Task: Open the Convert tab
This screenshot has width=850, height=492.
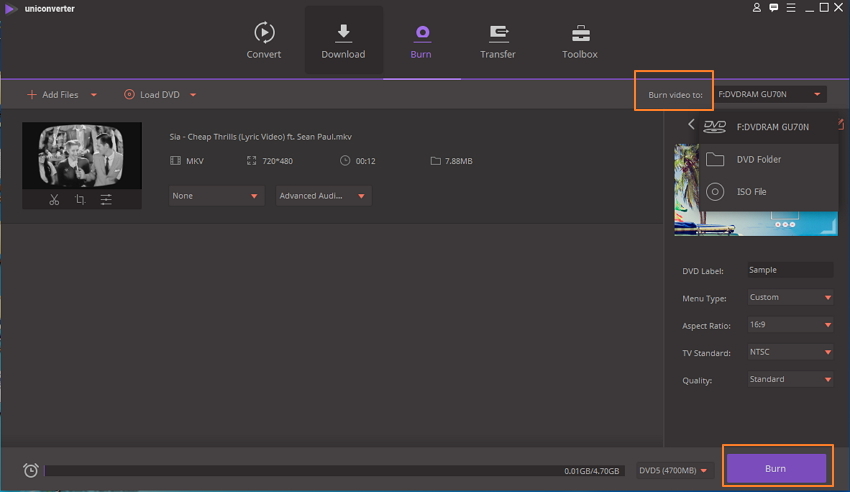Action: pos(264,40)
